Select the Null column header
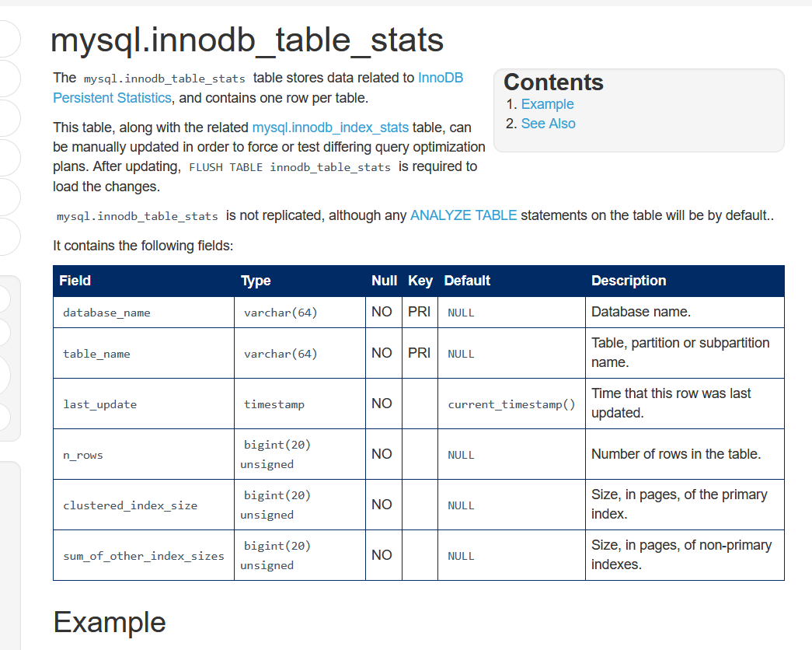 tap(384, 281)
